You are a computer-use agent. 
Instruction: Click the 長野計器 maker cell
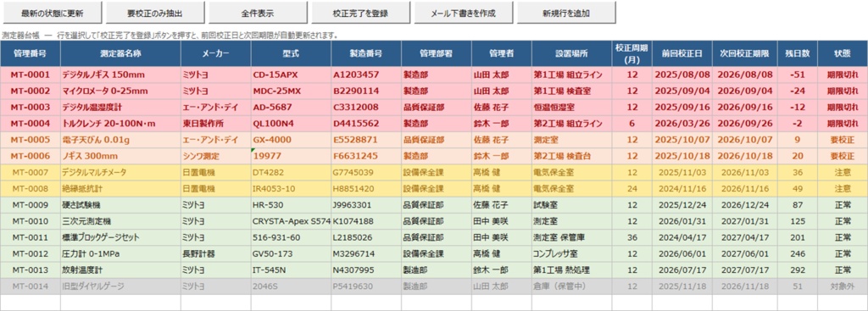[216, 254]
